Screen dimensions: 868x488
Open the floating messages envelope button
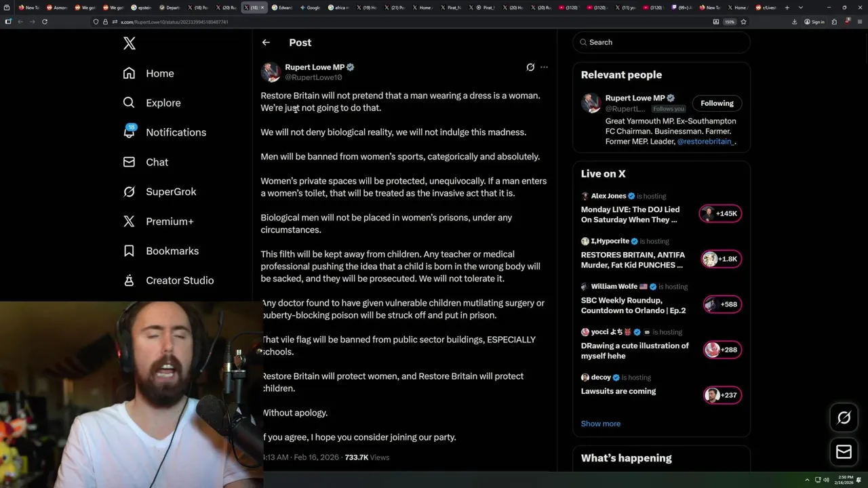pyautogui.click(x=844, y=452)
